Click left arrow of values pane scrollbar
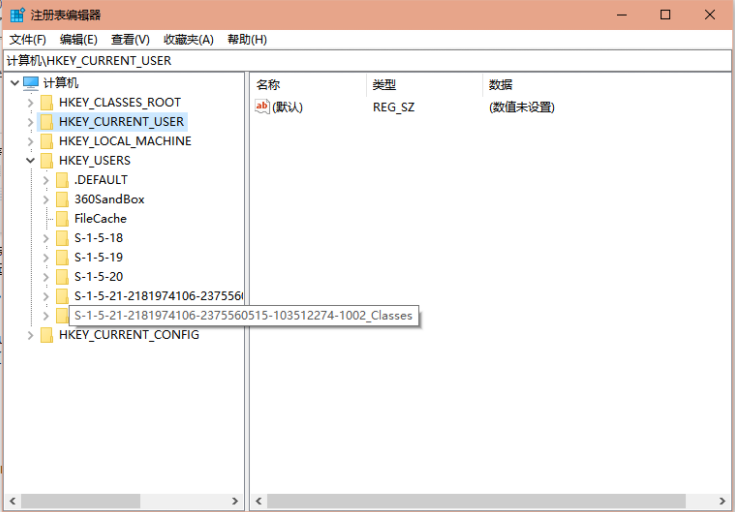Image resolution: width=735 pixels, height=512 pixels. click(x=259, y=501)
